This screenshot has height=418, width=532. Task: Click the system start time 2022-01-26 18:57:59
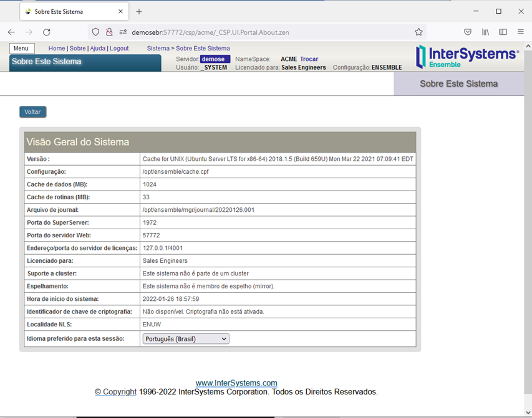pyautogui.click(x=171, y=299)
